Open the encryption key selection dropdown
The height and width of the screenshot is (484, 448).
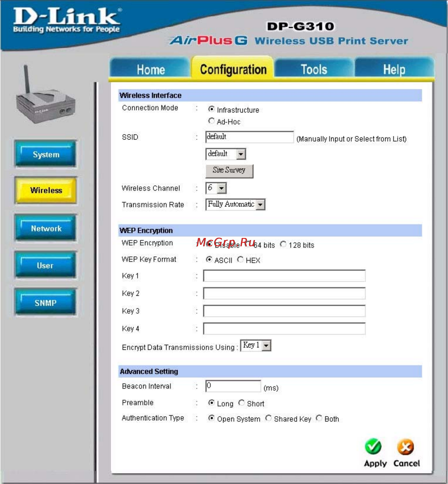click(x=256, y=345)
